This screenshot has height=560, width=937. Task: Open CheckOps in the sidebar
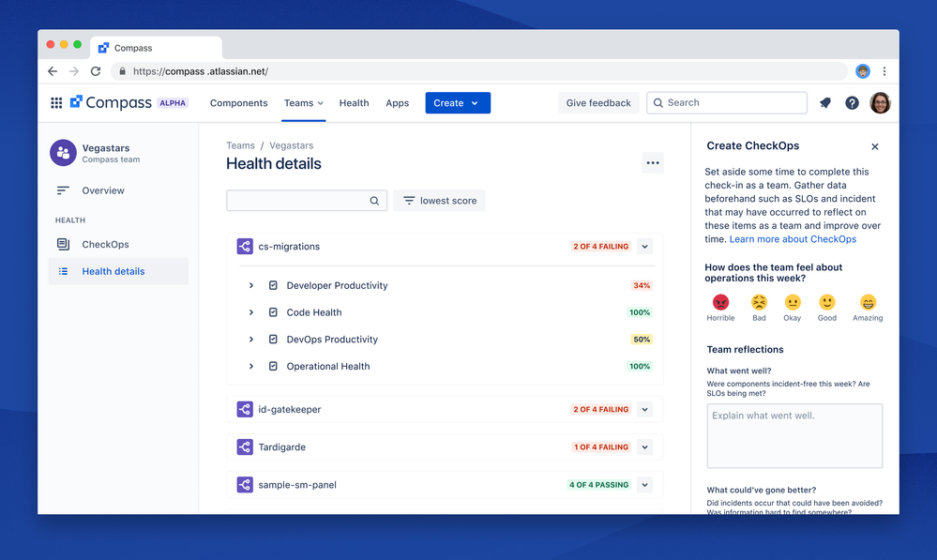118,244
